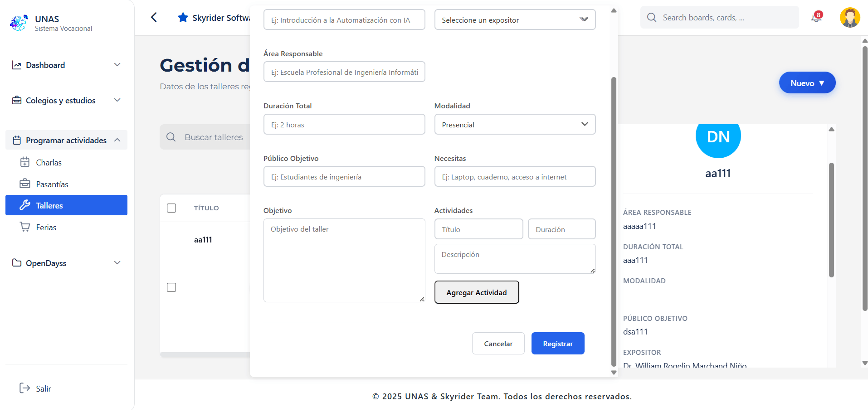
Task: Click the Objetivo del taller text area
Action: pos(344,260)
